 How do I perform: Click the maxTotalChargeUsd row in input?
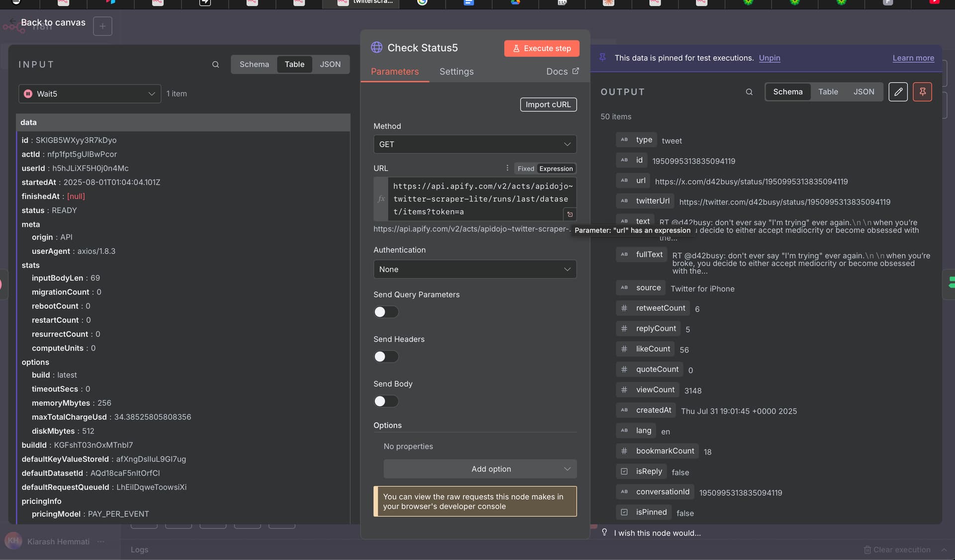(x=111, y=417)
